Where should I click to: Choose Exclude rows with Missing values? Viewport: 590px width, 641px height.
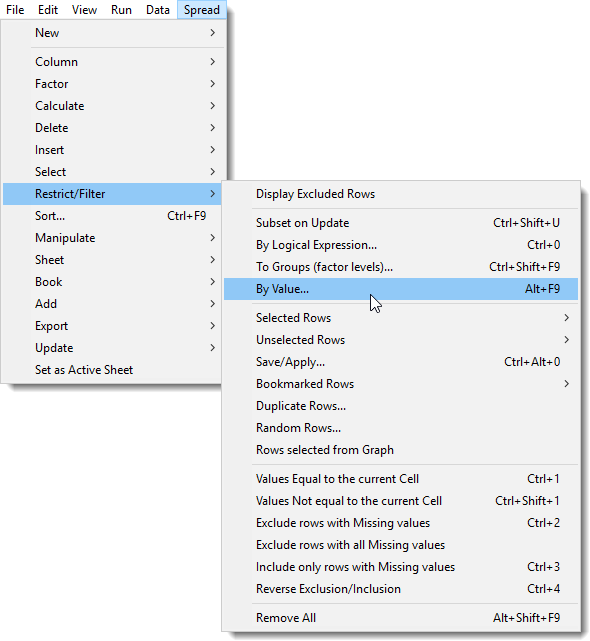tap(401, 523)
